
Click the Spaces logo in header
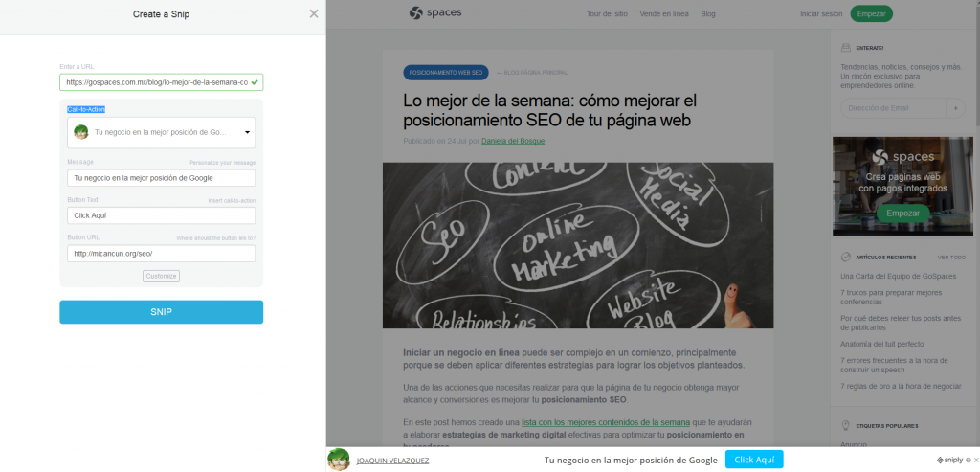[435, 12]
